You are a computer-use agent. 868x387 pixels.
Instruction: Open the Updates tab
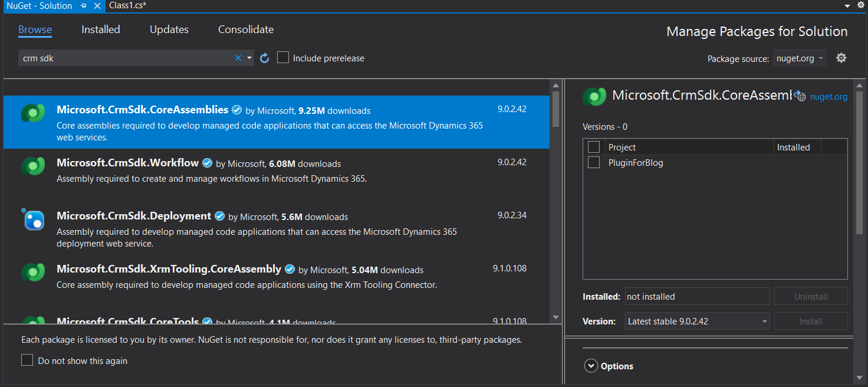[x=169, y=29]
